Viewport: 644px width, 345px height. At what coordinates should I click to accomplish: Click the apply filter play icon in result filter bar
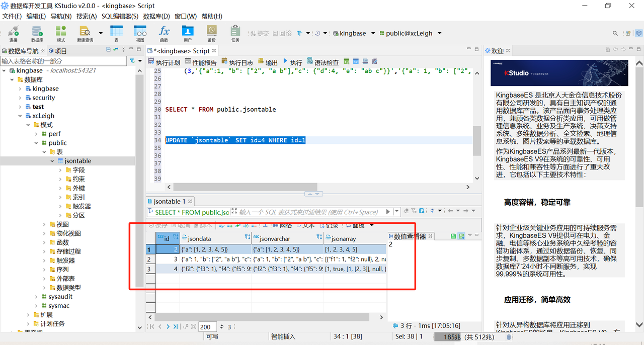388,212
